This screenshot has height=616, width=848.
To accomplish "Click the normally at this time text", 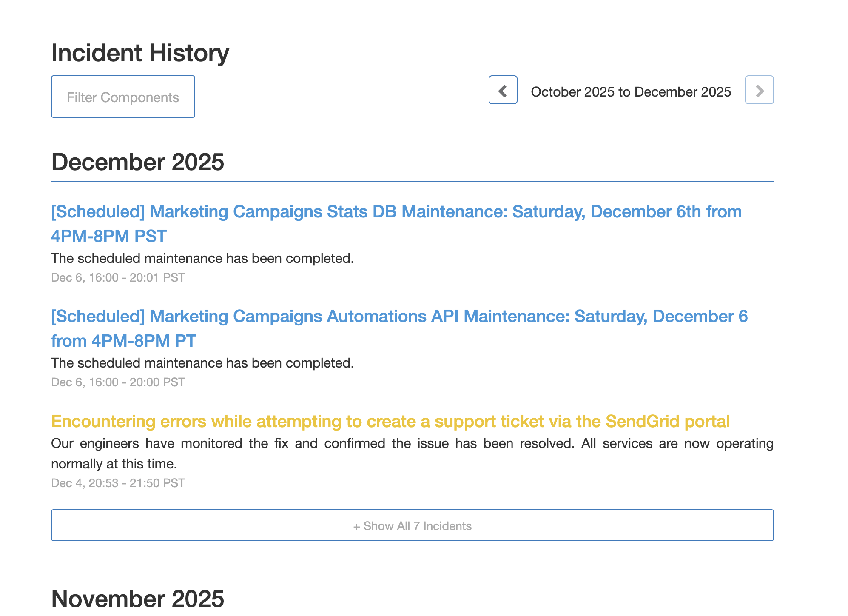I will coord(114,464).
